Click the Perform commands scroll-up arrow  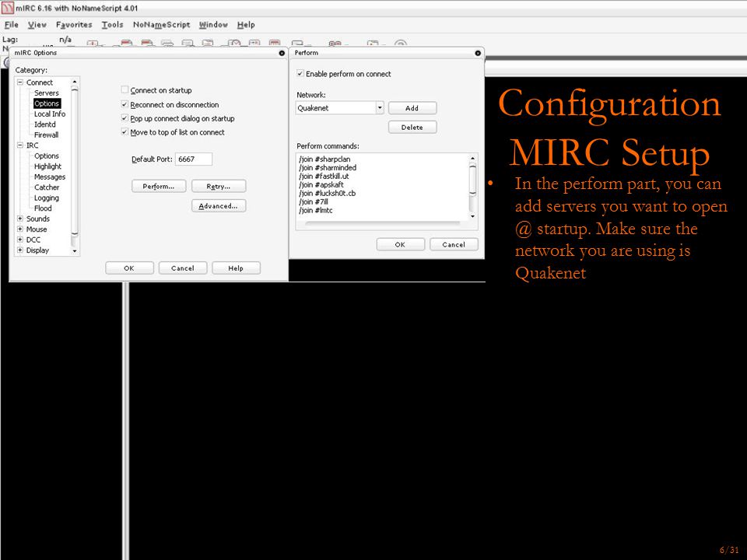(472, 158)
